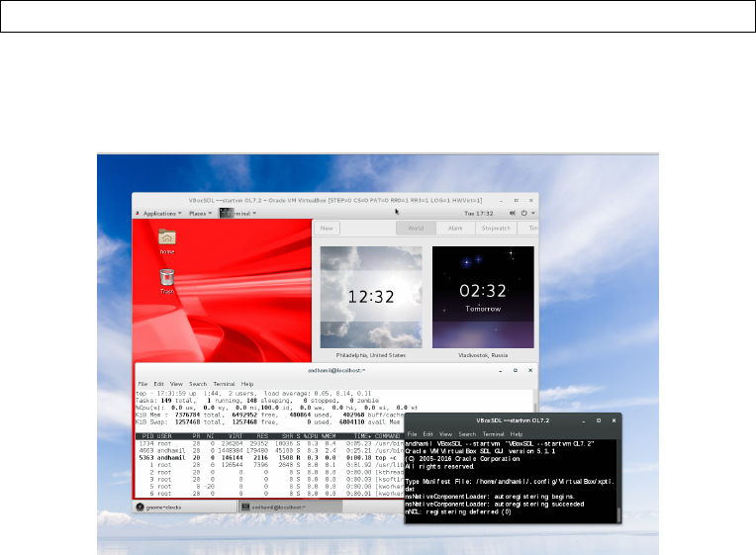
Task: Open the Places menu in guest panel
Action: coord(201,213)
